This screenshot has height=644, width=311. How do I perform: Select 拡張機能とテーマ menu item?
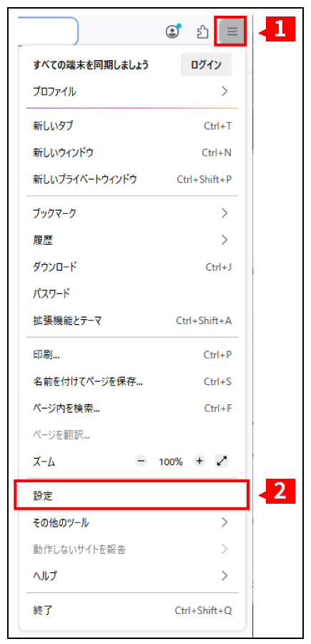point(132,321)
